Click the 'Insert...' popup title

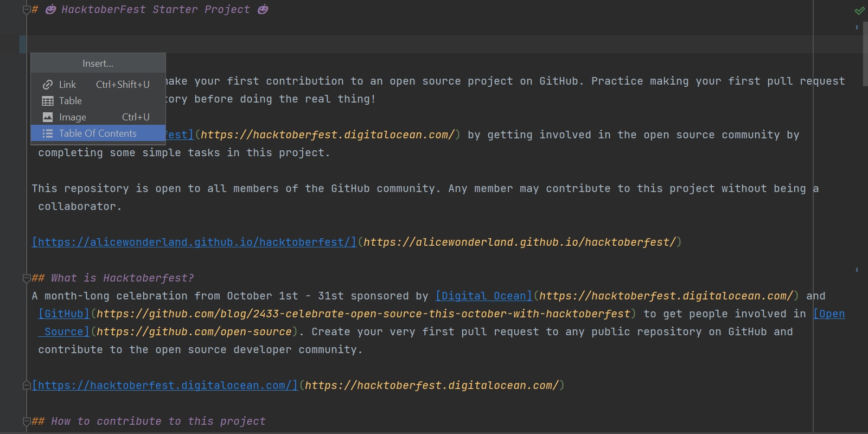[98, 63]
